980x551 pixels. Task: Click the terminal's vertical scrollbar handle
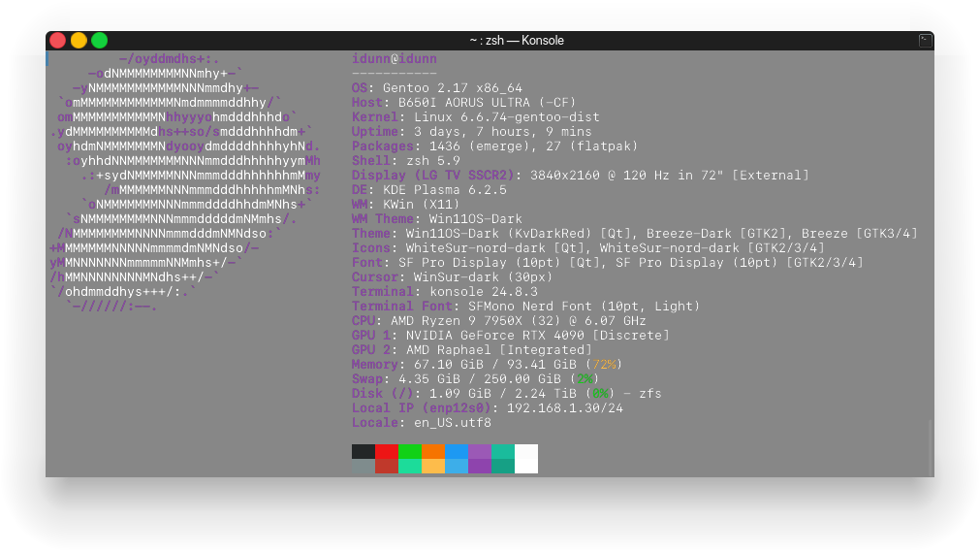point(931,448)
